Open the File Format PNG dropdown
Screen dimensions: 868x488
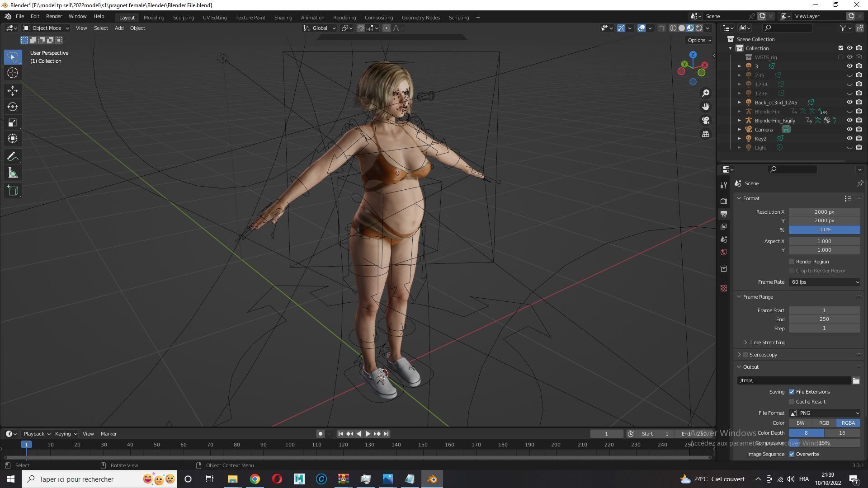824,413
